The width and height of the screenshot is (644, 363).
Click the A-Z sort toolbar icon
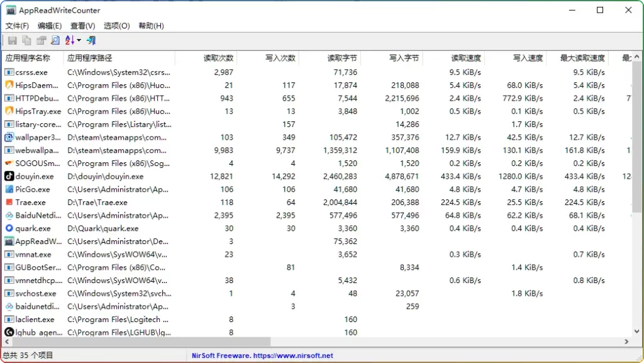[69, 40]
